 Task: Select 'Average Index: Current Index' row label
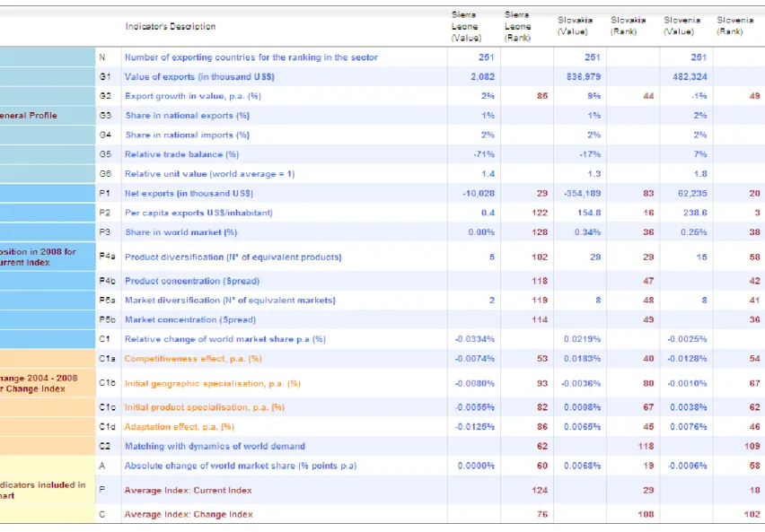coord(188,491)
